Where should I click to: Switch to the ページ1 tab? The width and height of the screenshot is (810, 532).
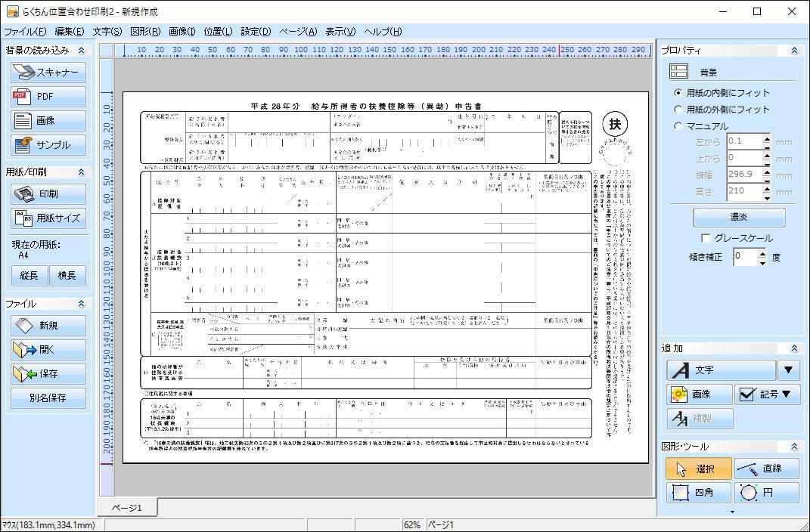click(127, 508)
